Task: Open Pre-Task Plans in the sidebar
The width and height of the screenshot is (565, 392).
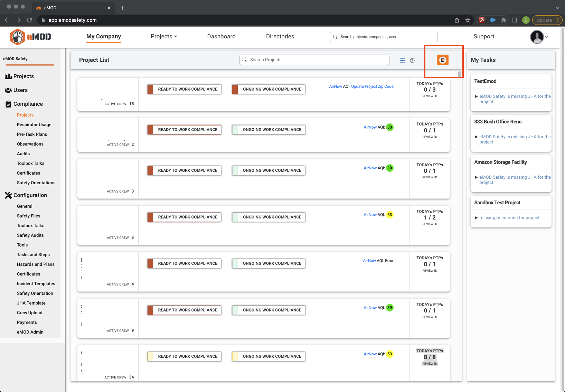Action: tap(32, 134)
